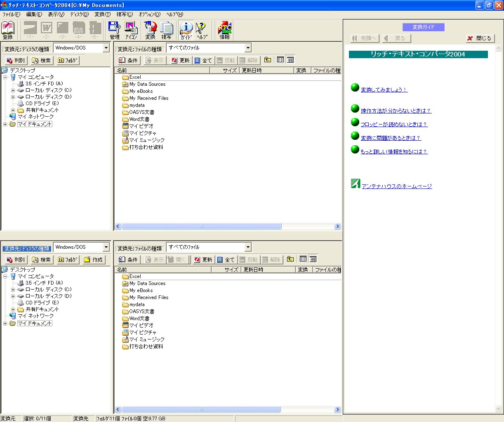This screenshot has height=422, width=504.
Task: Click 検索 in the 変換元 source disk pane
Action: pyautogui.click(x=41, y=60)
